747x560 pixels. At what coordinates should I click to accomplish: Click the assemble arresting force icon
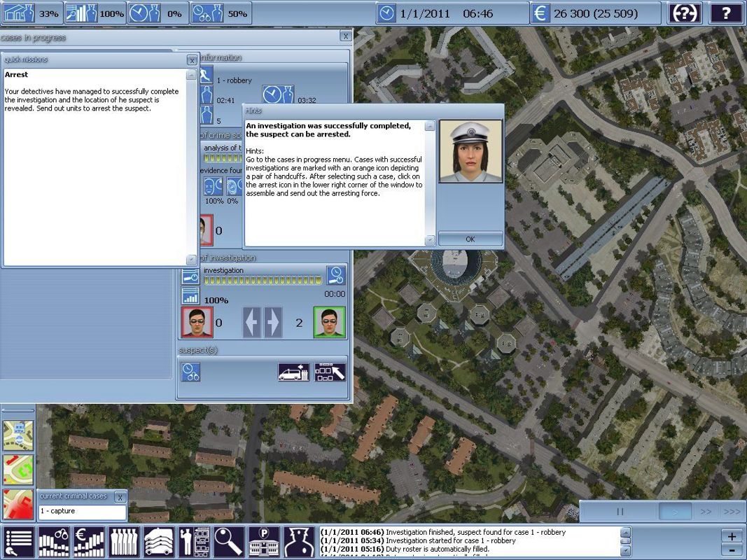[329, 372]
